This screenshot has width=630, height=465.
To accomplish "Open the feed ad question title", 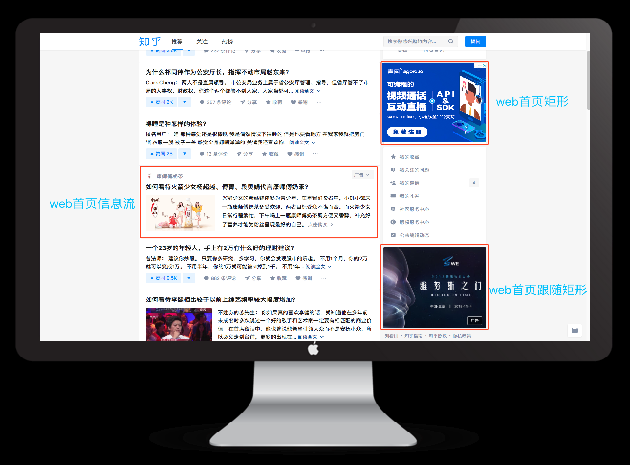I will tap(227, 186).
